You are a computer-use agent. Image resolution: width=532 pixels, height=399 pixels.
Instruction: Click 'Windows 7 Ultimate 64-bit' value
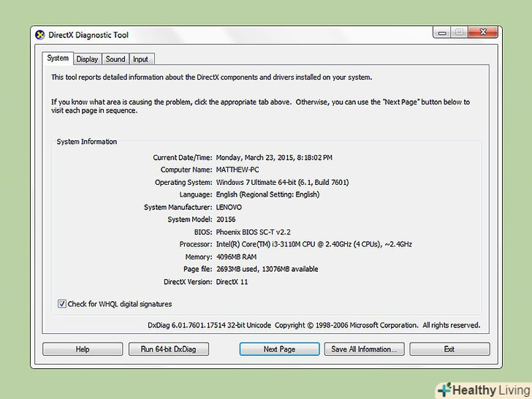point(256,182)
